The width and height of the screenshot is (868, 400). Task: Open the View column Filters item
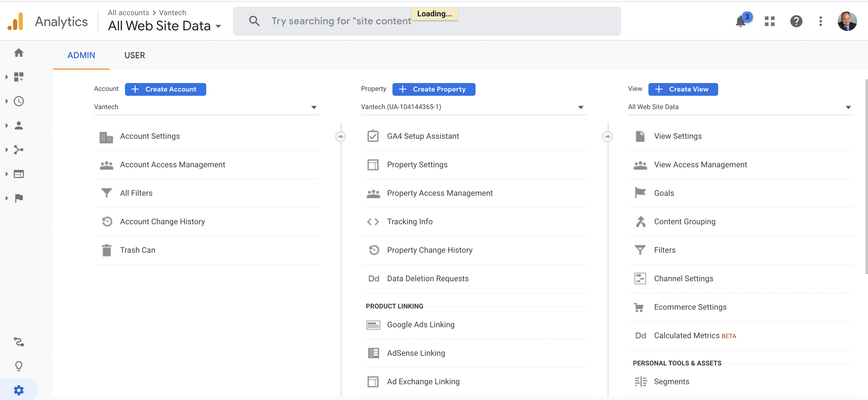point(741,250)
